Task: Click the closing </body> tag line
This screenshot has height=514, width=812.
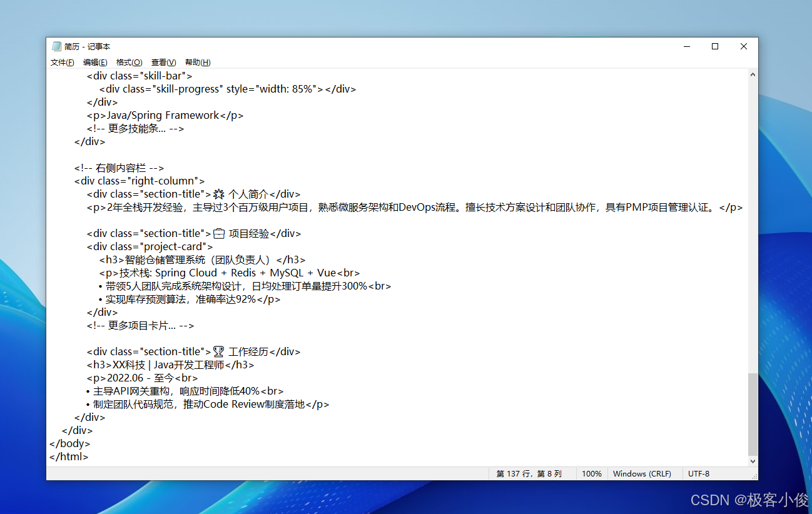Action: (x=69, y=443)
